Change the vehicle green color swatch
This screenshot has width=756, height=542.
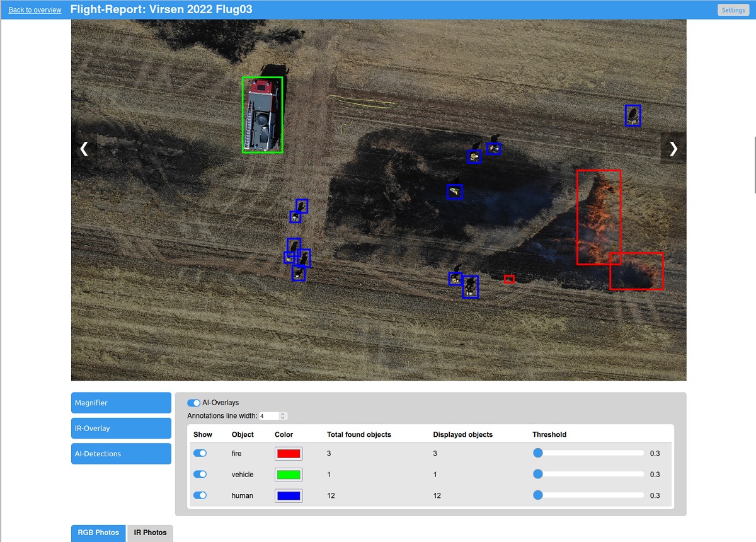289,475
